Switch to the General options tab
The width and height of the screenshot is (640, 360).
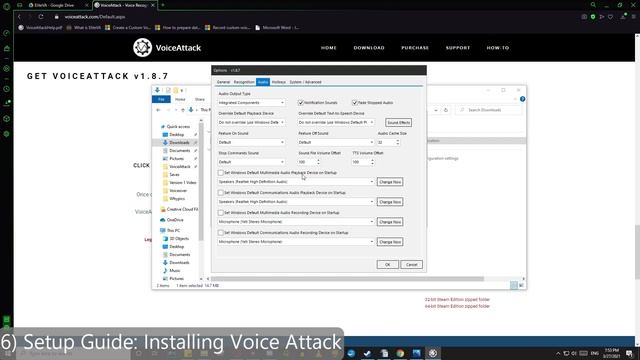(223, 82)
